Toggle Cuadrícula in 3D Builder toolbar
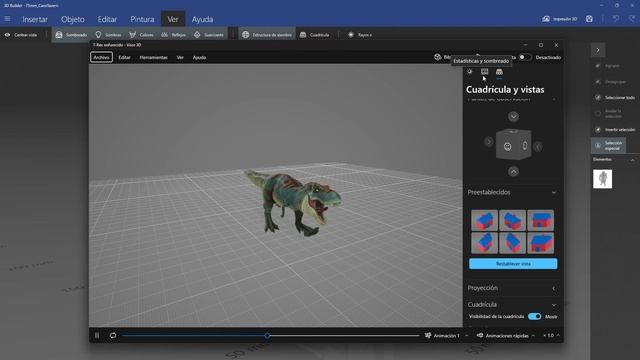This screenshot has height=360, width=640. pyautogui.click(x=314, y=35)
